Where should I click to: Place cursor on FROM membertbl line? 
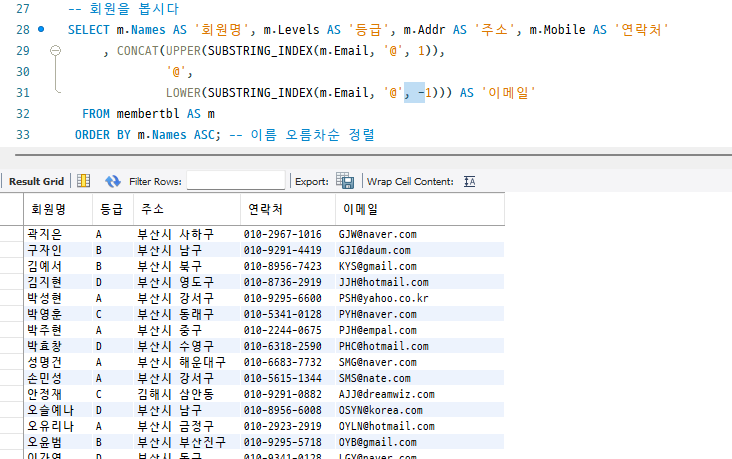click(148, 113)
